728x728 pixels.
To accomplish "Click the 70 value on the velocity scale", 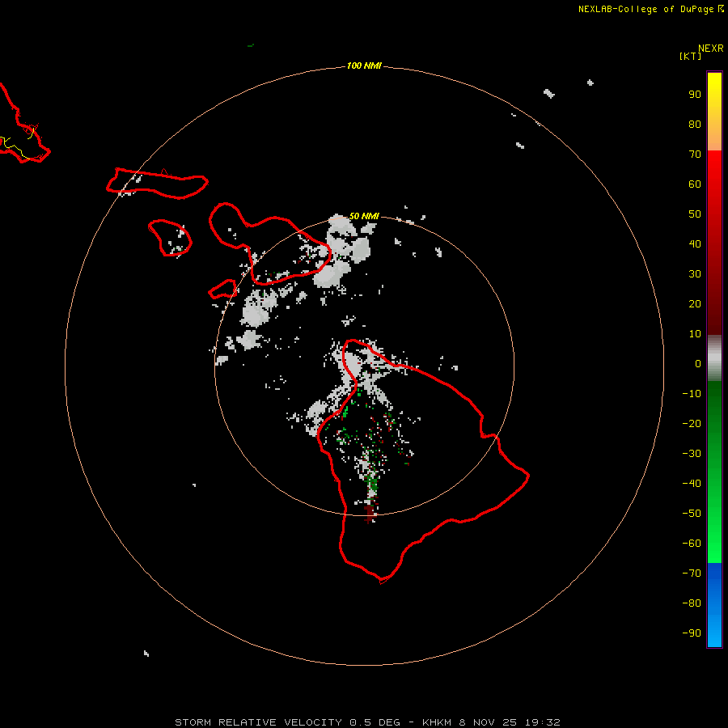I will (695, 154).
